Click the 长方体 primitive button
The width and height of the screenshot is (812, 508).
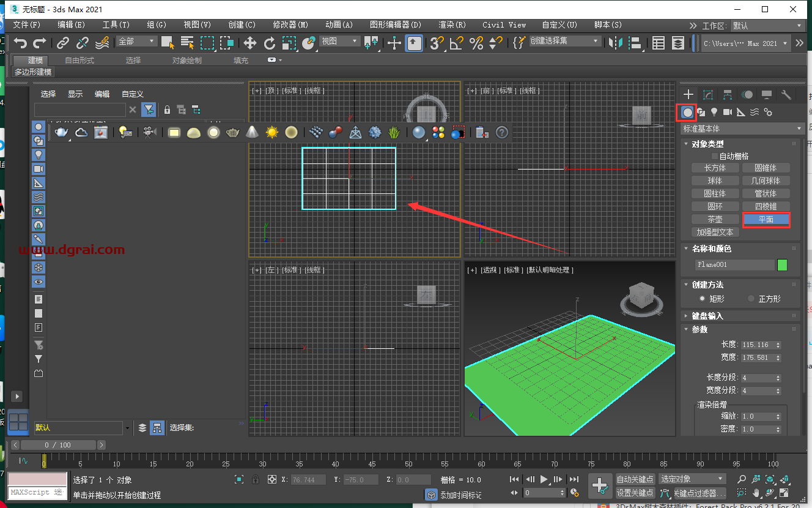[x=714, y=167]
